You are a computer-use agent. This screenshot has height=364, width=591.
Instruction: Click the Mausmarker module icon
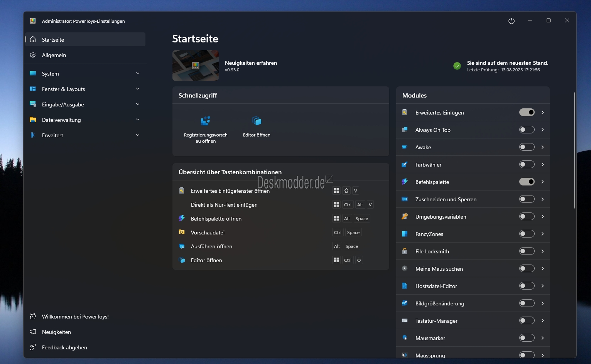click(x=405, y=338)
